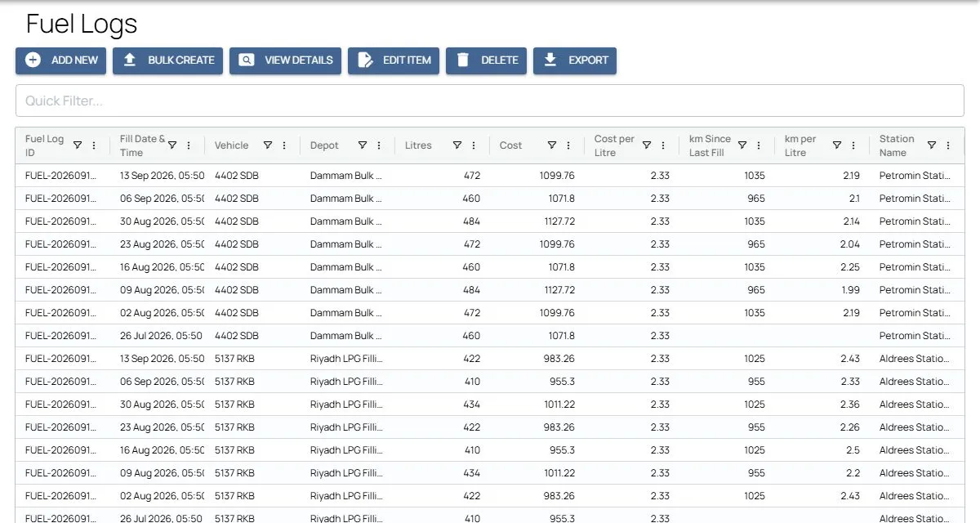Click cost 1011.22 in 30 Aug 2026 row
This screenshot has height=523, width=980.
click(559, 405)
